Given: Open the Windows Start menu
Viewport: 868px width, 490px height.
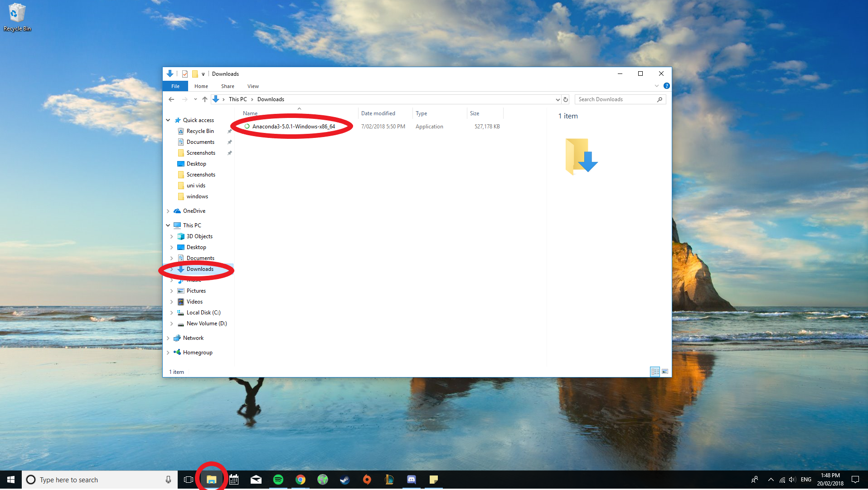Looking at the screenshot, I should tap(11, 480).
